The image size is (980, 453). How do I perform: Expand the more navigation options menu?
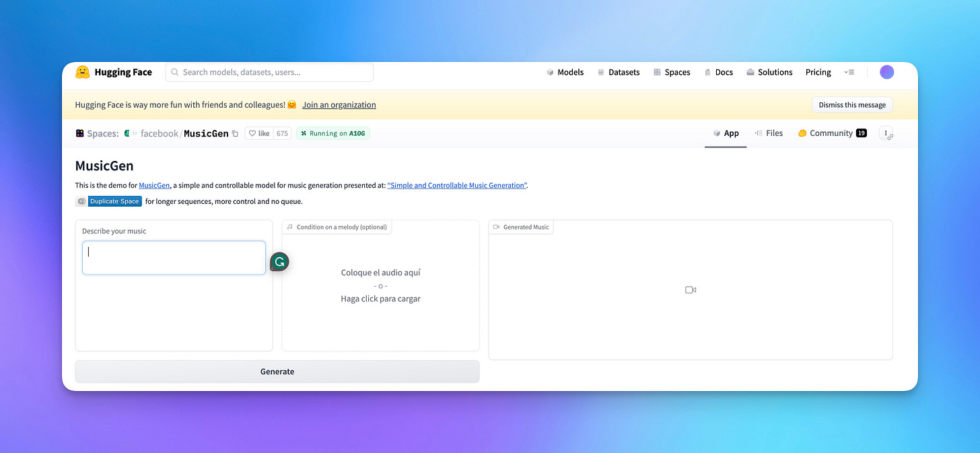click(x=849, y=72)
